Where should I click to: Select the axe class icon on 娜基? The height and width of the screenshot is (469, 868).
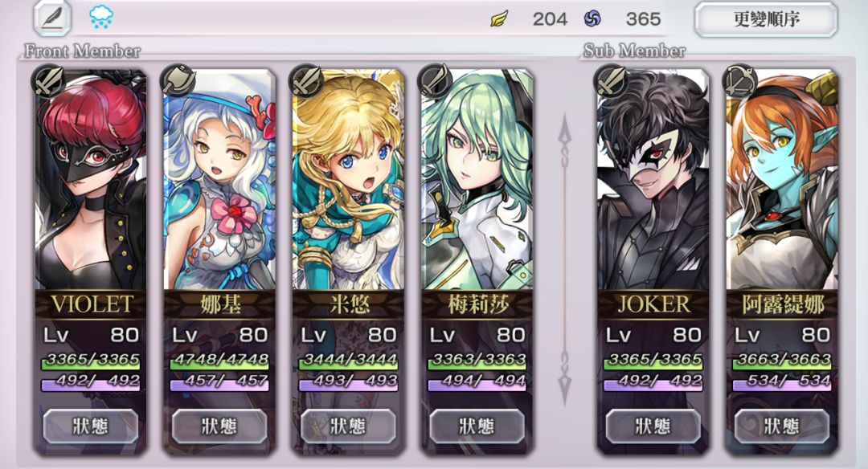pos(178,81)
